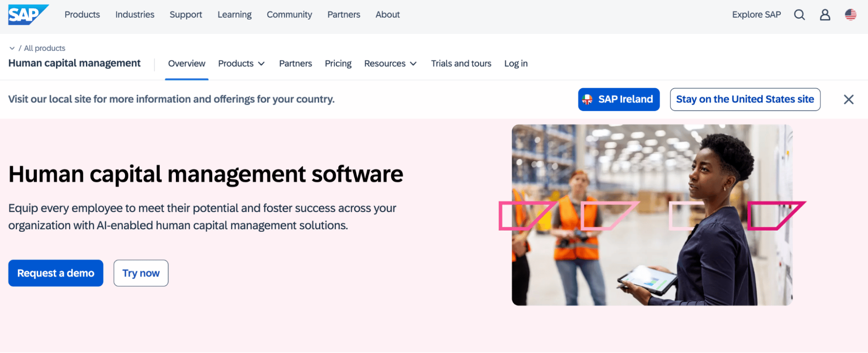
Task: Open the Pricing tab
Action: point(338,63)
